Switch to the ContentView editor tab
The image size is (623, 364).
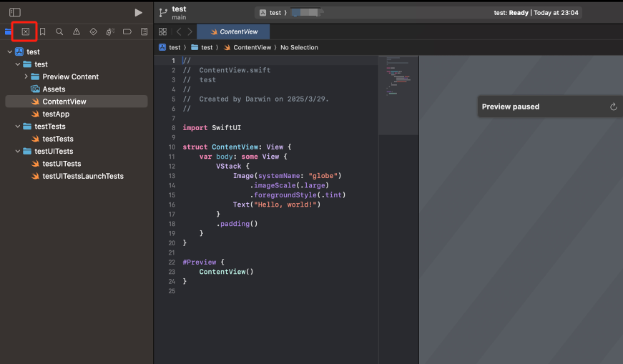233,31
